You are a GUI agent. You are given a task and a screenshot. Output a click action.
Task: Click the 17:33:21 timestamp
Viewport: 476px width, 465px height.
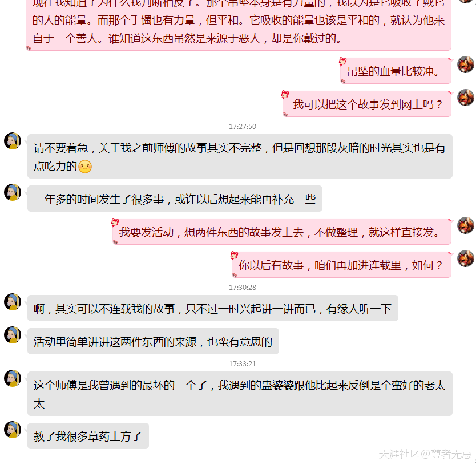pos(242,363)
